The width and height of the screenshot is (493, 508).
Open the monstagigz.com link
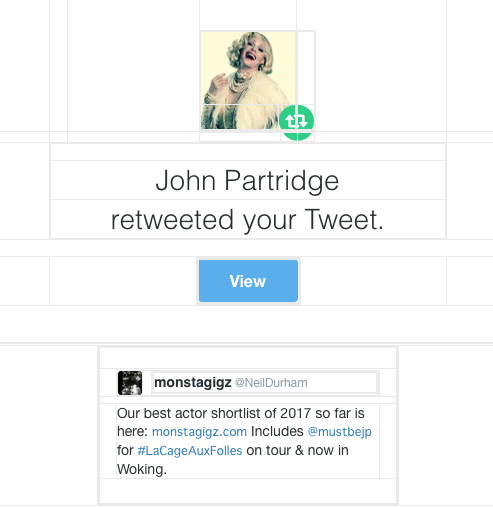pyautogui.click(x=199, y=432)
